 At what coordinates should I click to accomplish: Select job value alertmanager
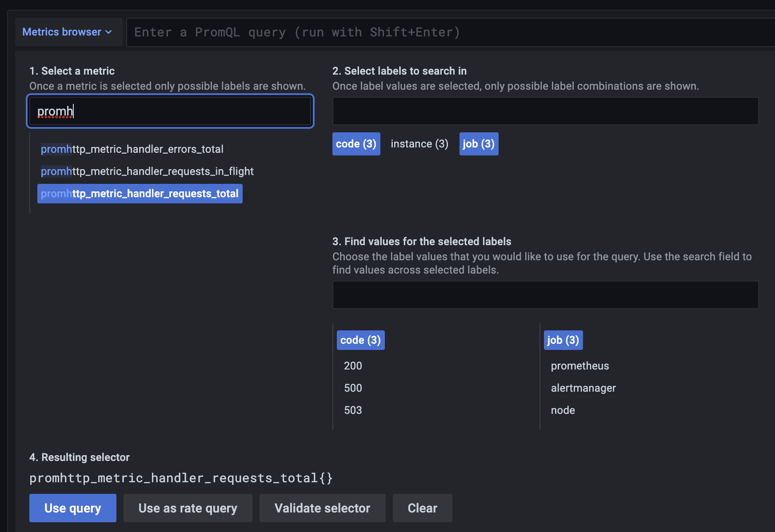click(x=583, y=388)
